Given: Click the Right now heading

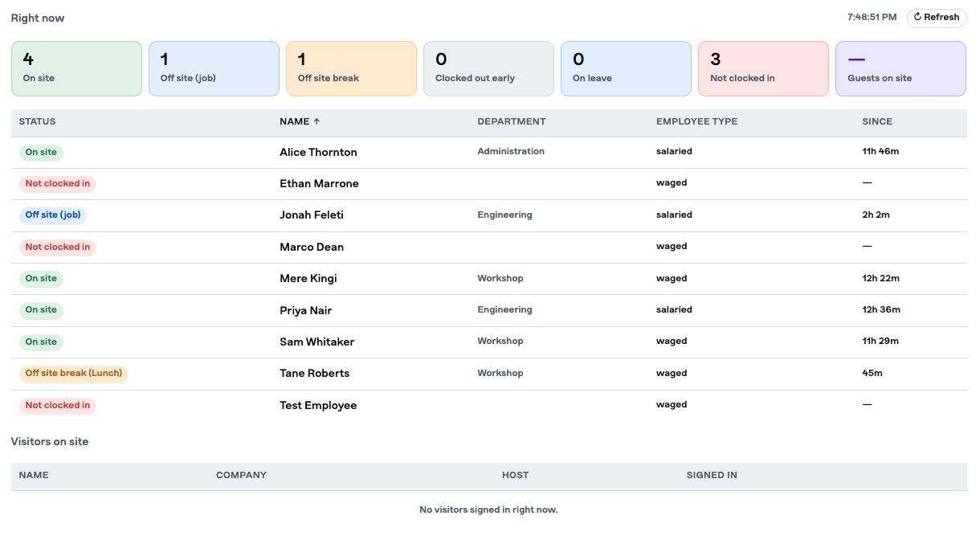Looking at the screenshot, I should click(38, 18).
